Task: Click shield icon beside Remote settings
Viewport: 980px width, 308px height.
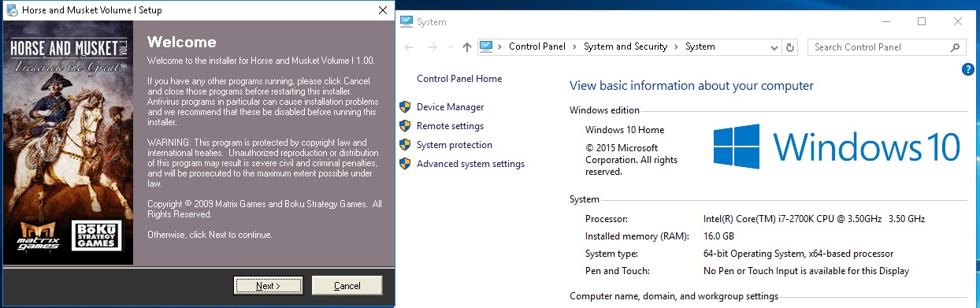Action: [405, 126]
